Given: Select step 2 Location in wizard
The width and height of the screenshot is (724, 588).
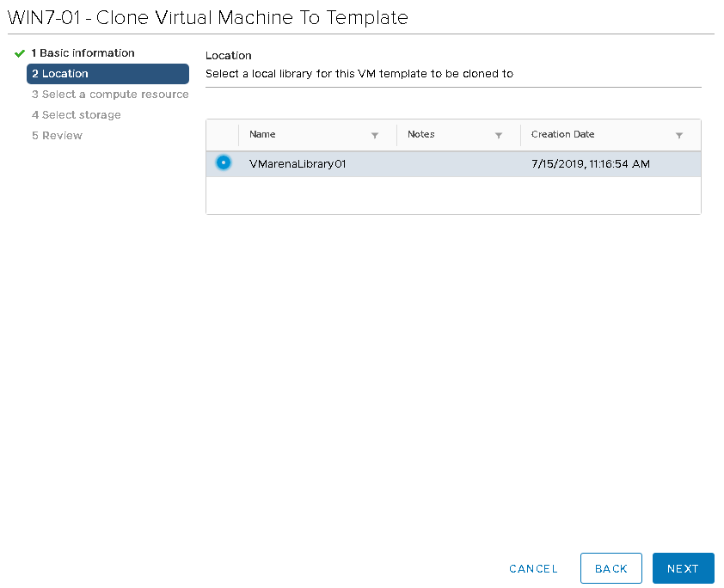Looking at the screenshot, I should click(x=108, y=74).
